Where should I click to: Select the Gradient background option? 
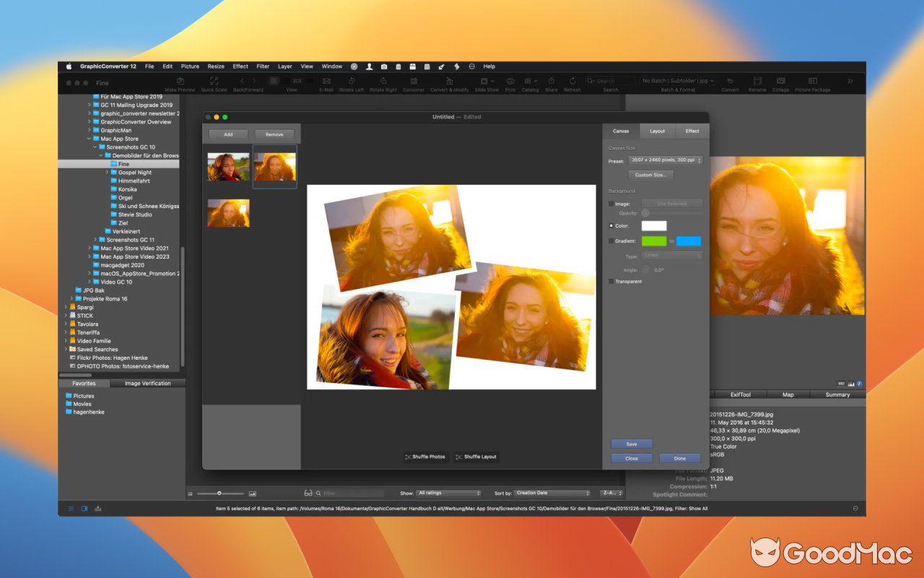(611, 241)
